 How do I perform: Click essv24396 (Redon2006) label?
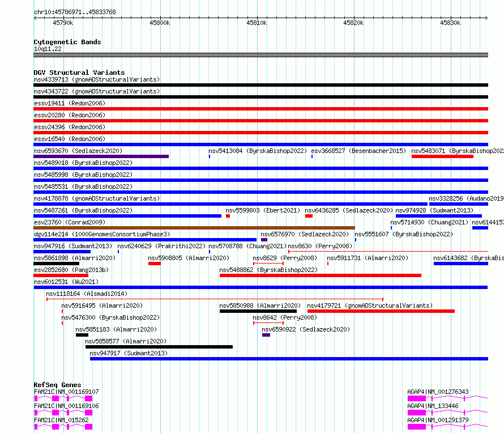tap(70, 127)
